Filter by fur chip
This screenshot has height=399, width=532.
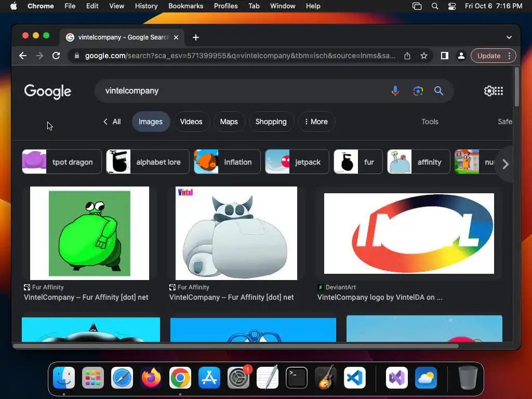(x=358, y=162)
